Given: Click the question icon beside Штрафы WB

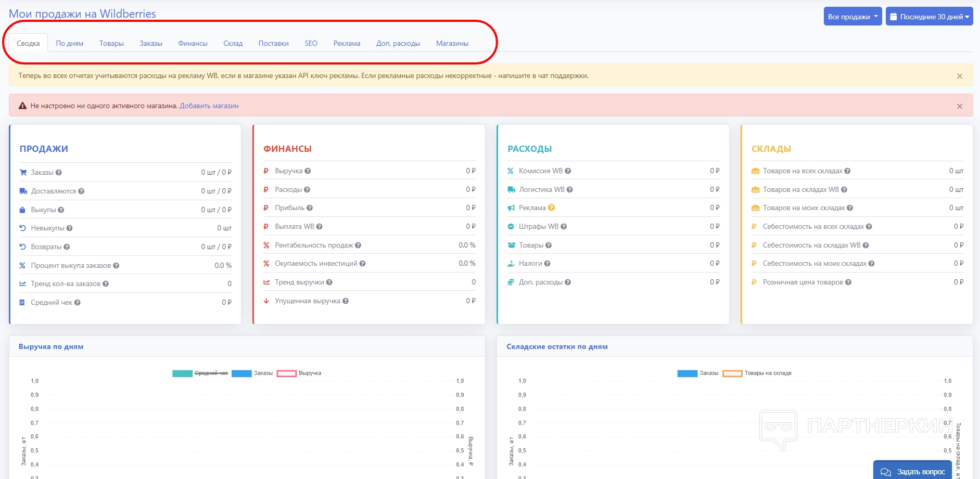Looking at the screenshot, I should point(564,227).
